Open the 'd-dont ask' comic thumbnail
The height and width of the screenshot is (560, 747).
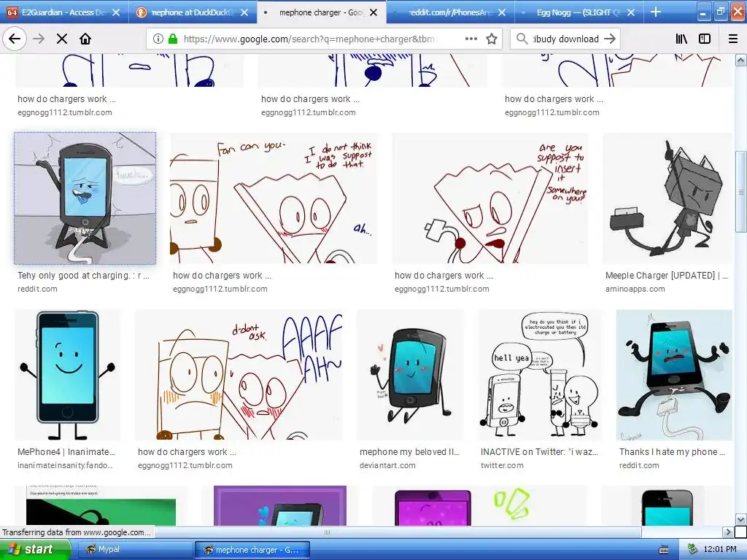point(239,375)
